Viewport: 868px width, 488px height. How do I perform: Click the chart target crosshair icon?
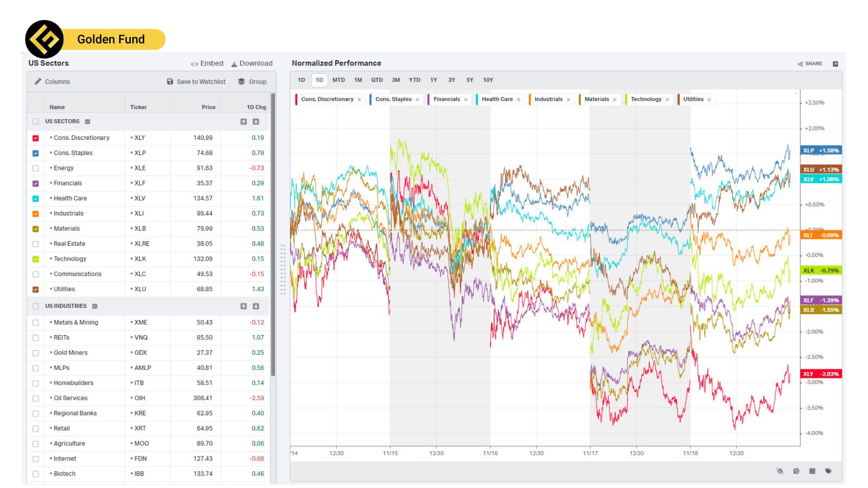pos(796,471)
